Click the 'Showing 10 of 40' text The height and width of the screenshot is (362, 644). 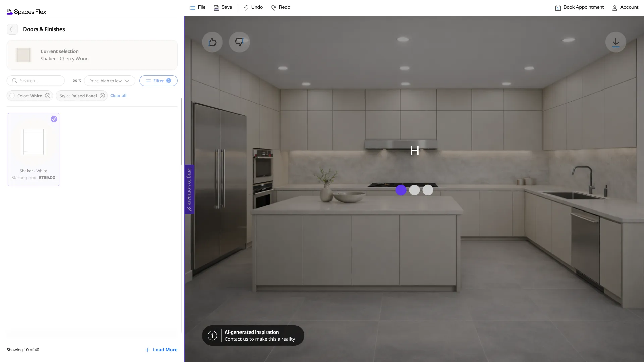click(x=23, y=350)
